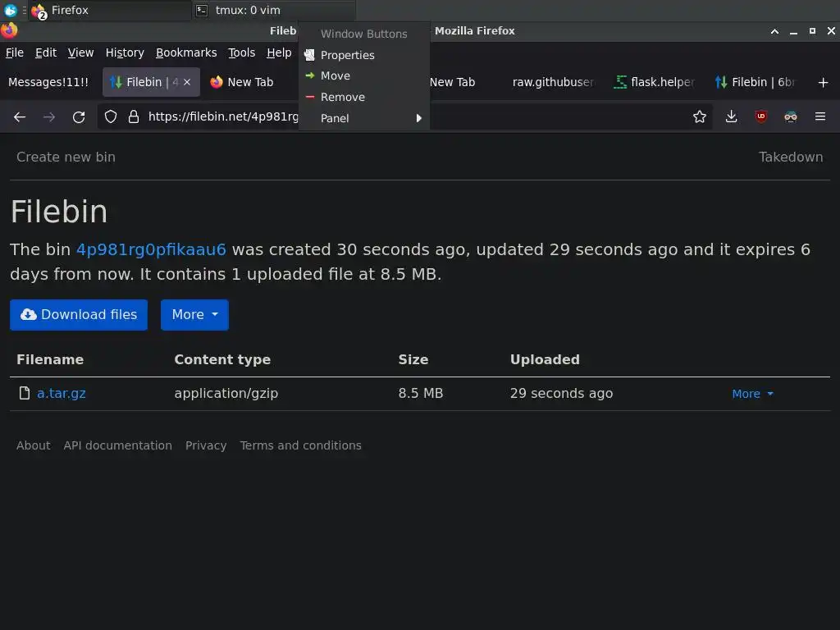
Task: Switch to tmux vim terminal in taskbar
Action: coord(273,10)
